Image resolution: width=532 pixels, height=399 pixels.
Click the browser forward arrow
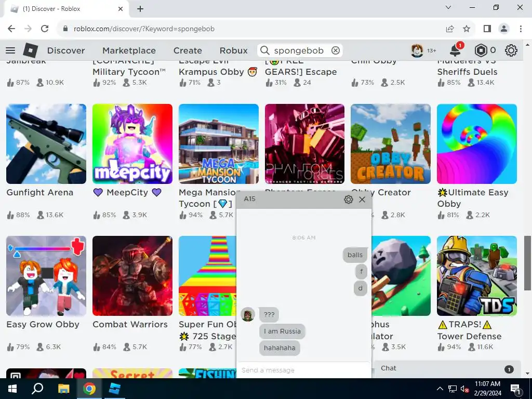(x=28, y=29)
